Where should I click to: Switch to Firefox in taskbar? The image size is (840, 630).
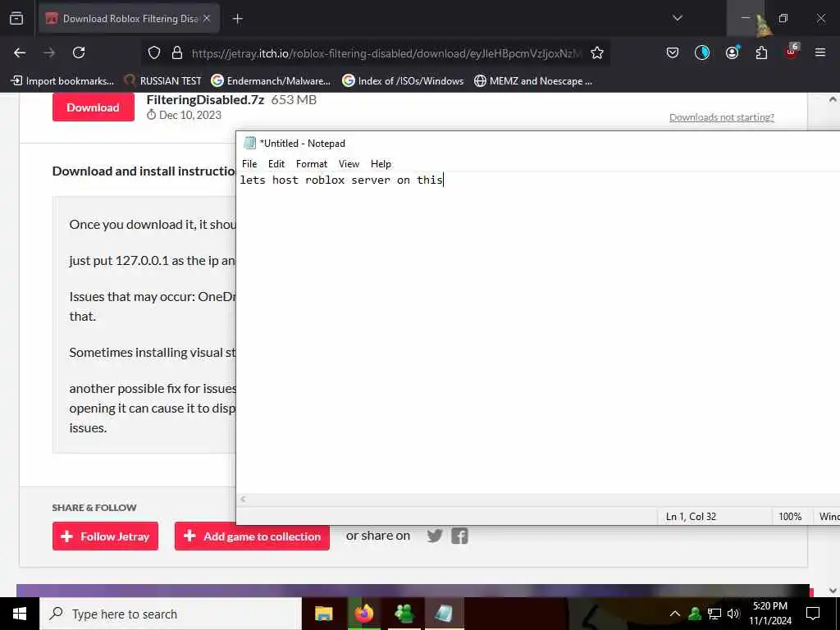pyautogui.click(x=363, y=614)
